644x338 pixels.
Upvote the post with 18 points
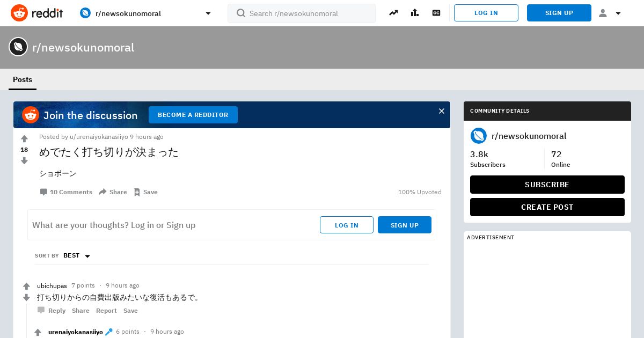point(24,139)
